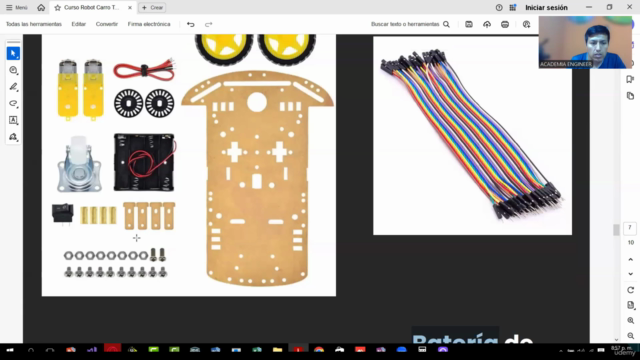Select the highlighter pen tool

[13, 87]
